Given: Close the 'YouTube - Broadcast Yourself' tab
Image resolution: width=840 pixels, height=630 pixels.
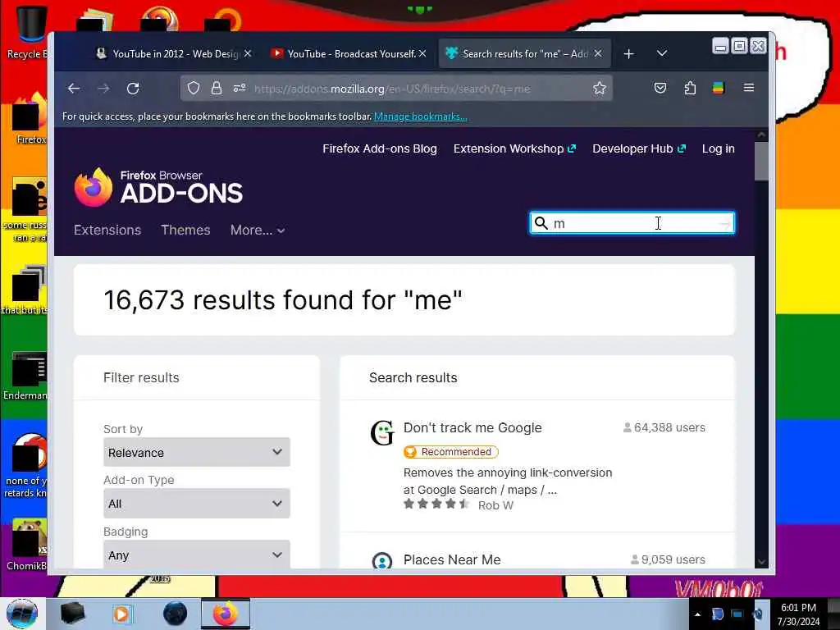Looking at the screenshot, I should point(422,53).
